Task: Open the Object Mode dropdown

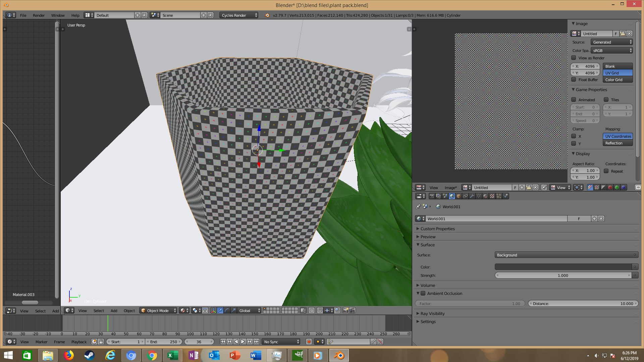Action: 158,310
